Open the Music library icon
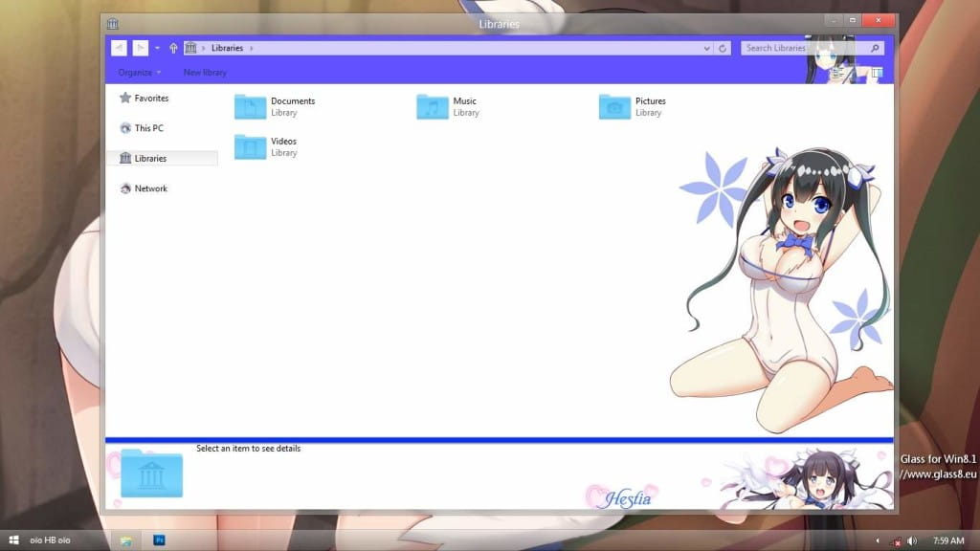This screenshot has width=980, height=551. point(431,106)
